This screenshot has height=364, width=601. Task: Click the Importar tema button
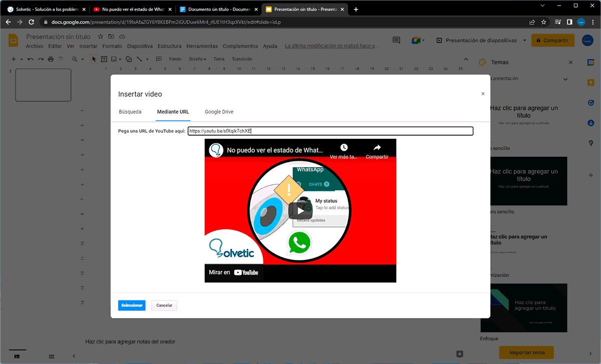tap(527, 352)
